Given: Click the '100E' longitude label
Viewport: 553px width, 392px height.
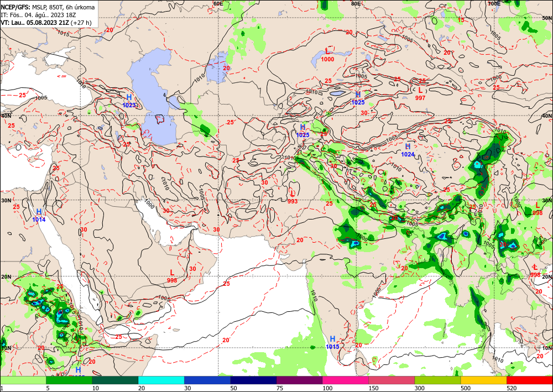Looking at the screenshot, I should tap(494, 3).
